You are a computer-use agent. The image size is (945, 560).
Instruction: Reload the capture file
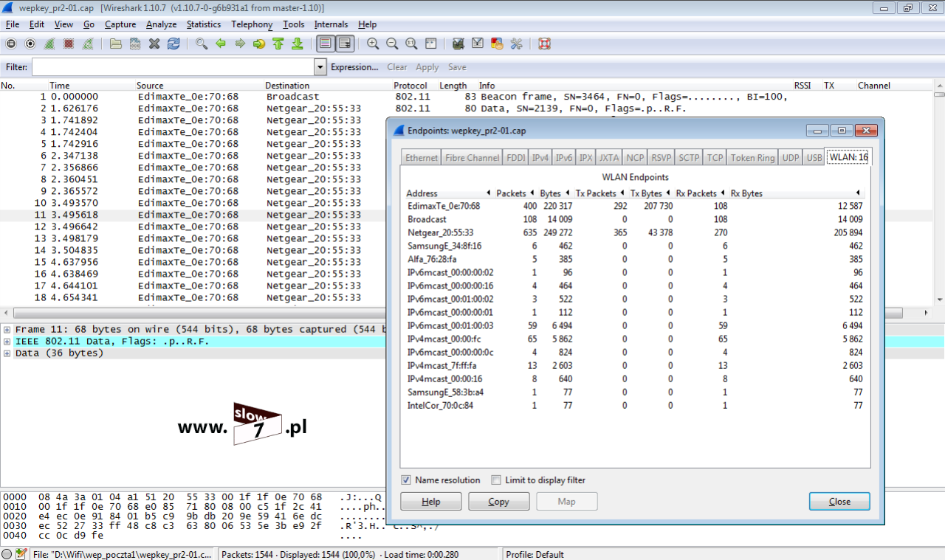coord(173,44)
